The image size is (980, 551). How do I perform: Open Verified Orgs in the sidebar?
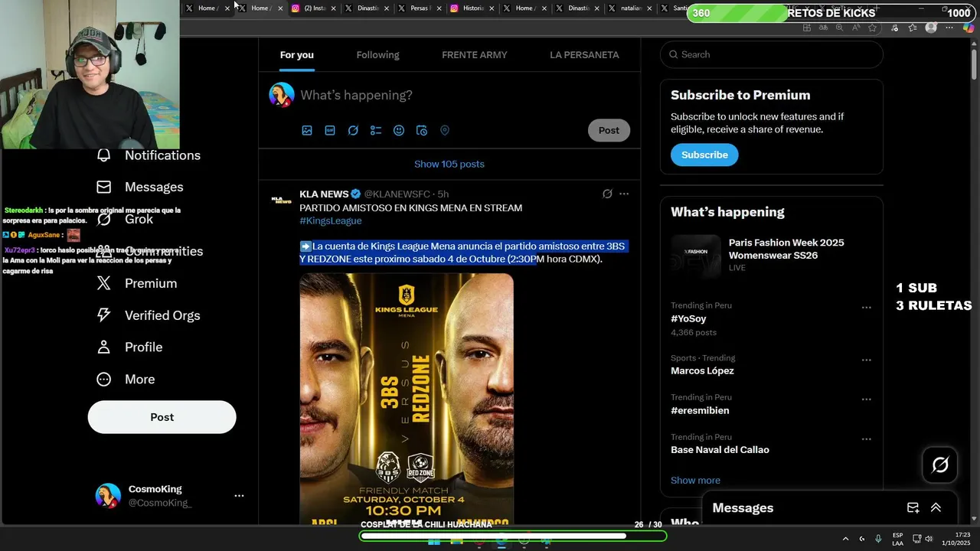pyautogui.click(x=162, y=315)
